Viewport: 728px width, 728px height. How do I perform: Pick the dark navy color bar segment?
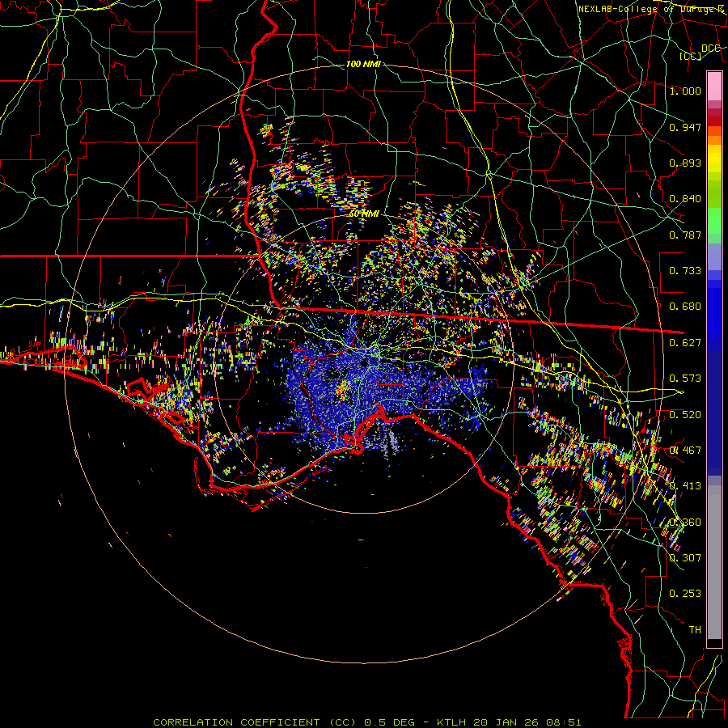tap(714, 408)
